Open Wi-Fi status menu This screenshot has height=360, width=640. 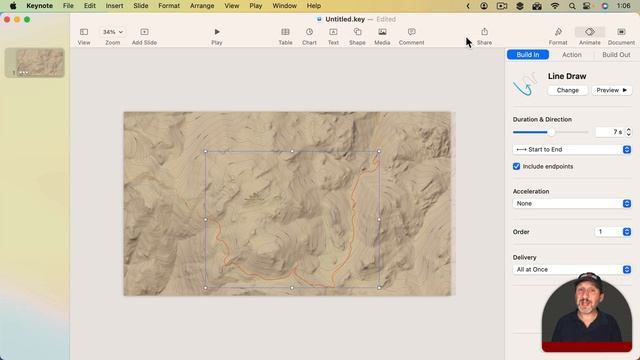pos(555,6)
